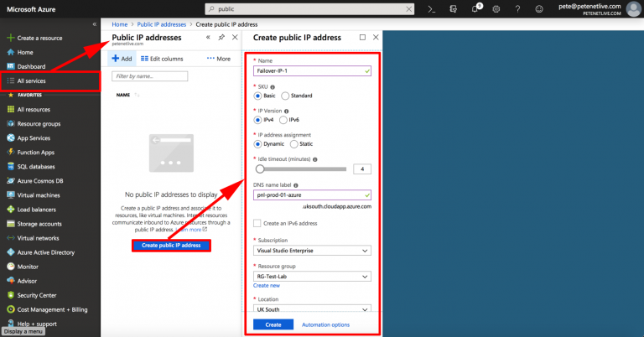
Task: Click the Virtual machines icon
Action: [11, 195]
